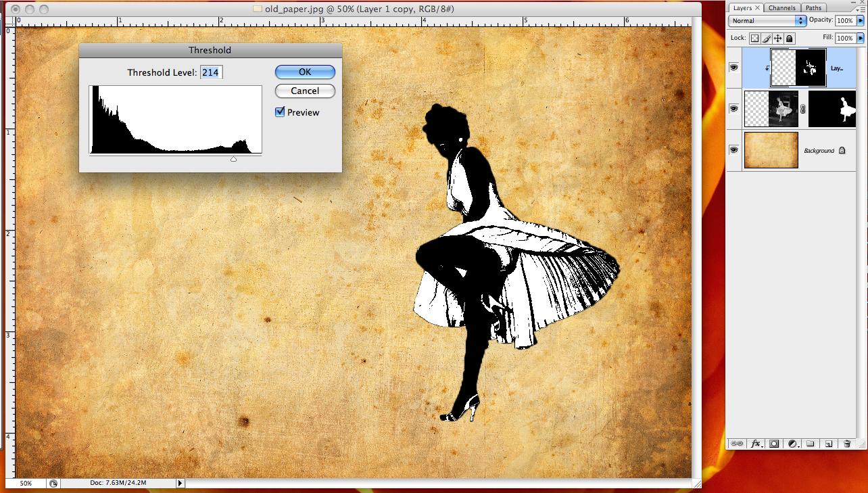Click the Threshold Level input field
The image size is (868, 493).
pyautogui.click(x=212, y=72)
